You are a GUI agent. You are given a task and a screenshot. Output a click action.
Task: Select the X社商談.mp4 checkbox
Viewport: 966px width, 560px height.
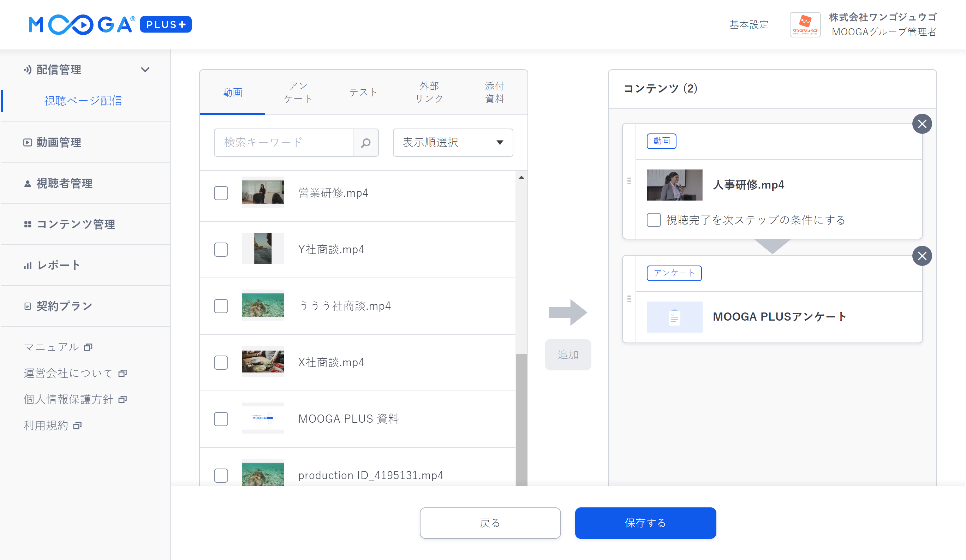tap(221, 363)
